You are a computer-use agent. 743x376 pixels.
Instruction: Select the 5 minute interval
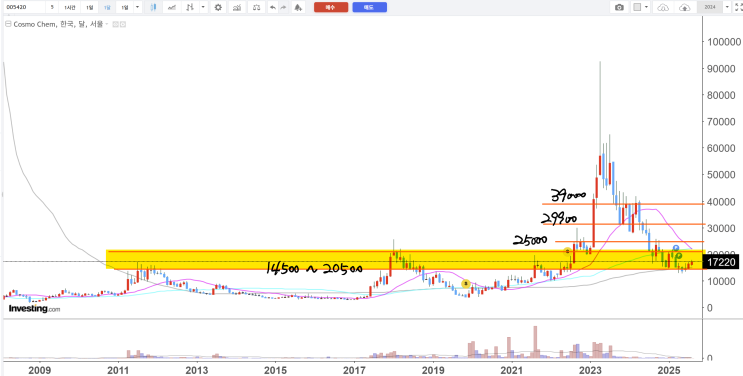point(52,7)
